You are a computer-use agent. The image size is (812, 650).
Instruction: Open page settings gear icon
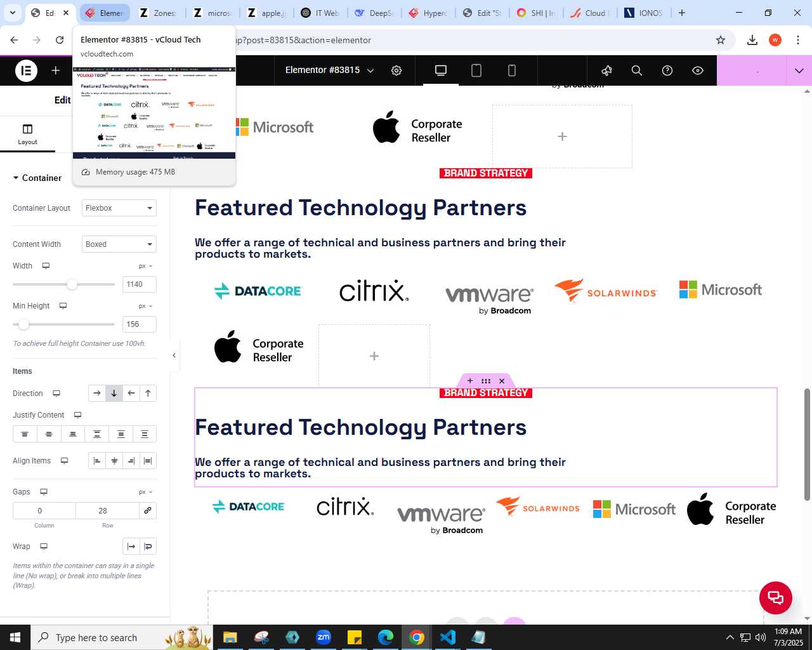(x=396, y=70)
